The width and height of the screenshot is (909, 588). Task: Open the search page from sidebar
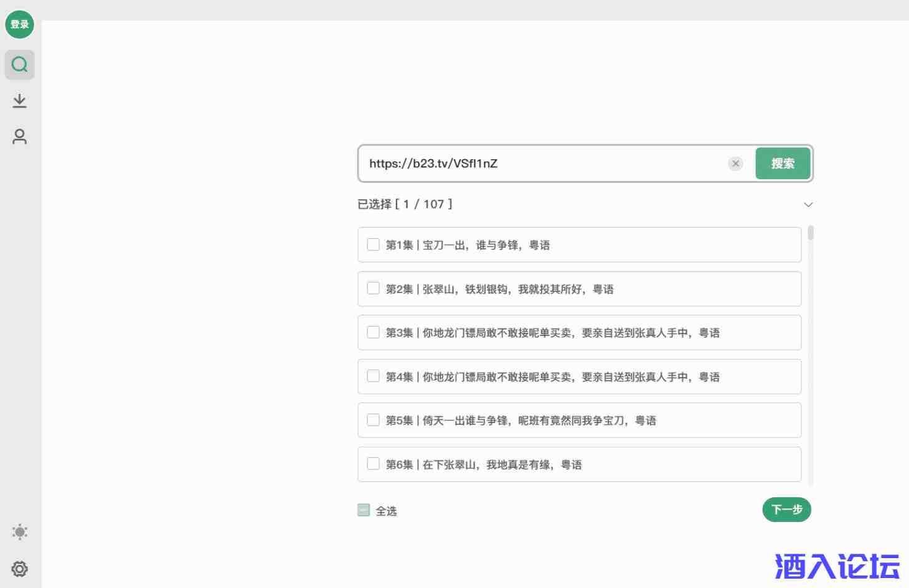19,64
